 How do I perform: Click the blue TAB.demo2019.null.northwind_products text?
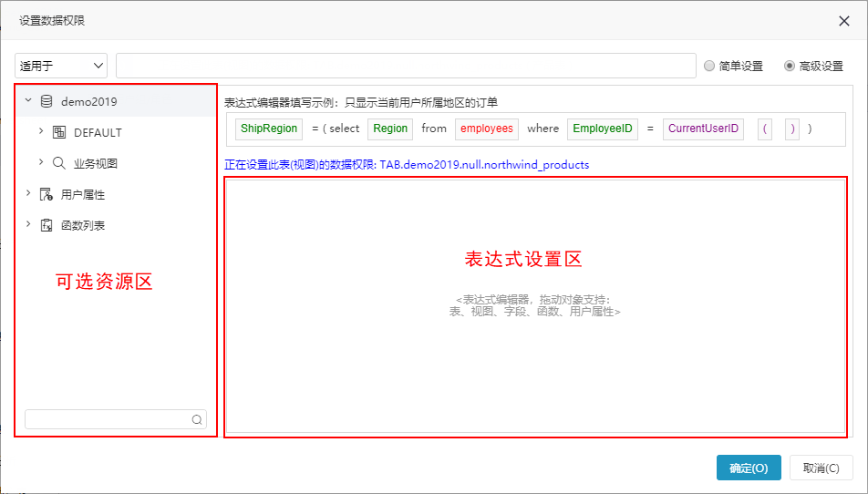click(x=484, y=165)
